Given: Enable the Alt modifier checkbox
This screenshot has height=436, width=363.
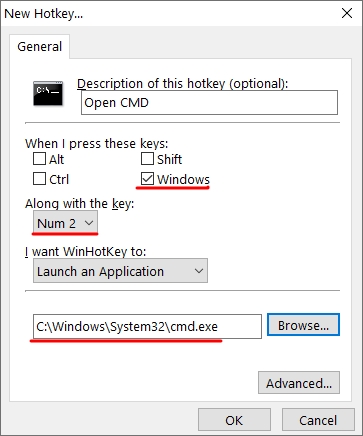Looking at the screenshot, I should 39,159.
